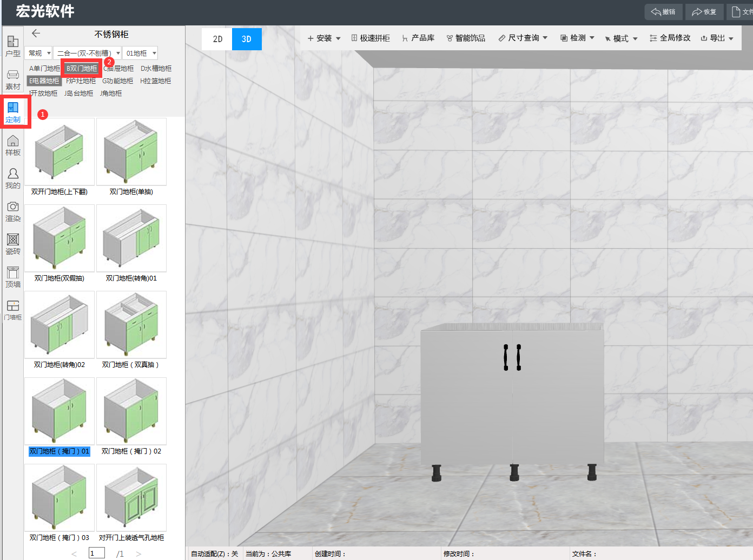Open the 01地柜 dropdown

[140, 53]
